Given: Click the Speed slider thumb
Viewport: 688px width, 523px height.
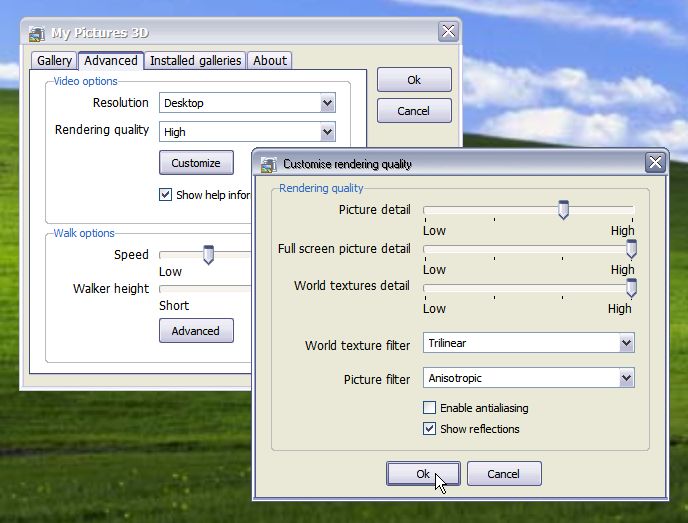Looking at the screenshot, I should tap(208, 255).
